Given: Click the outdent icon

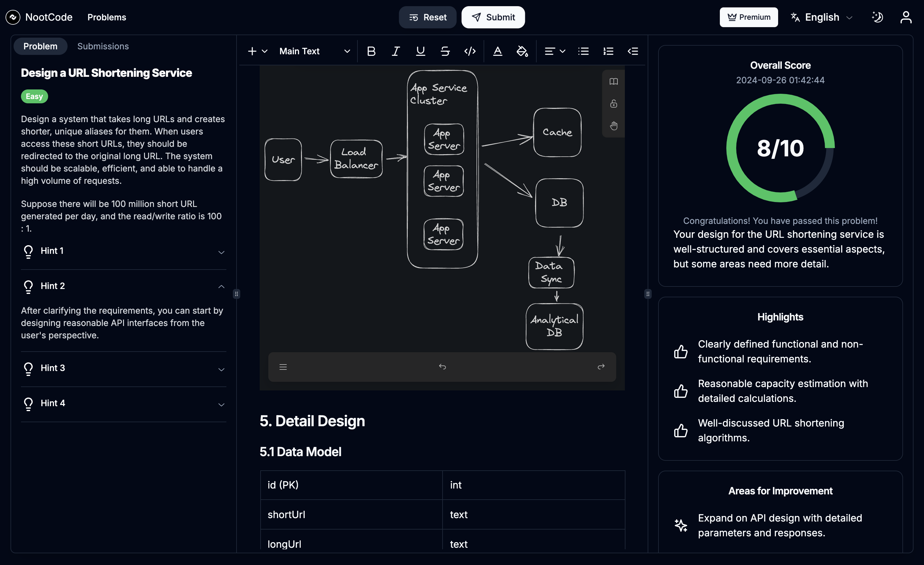Looking at the screenshot, I should coord(633,52).
